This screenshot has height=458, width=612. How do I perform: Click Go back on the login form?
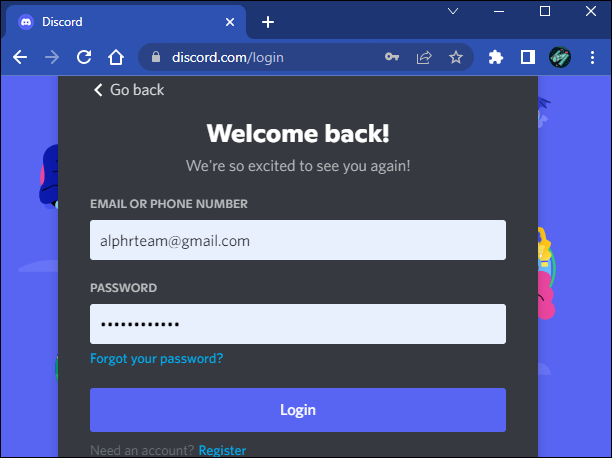[129, 90]
